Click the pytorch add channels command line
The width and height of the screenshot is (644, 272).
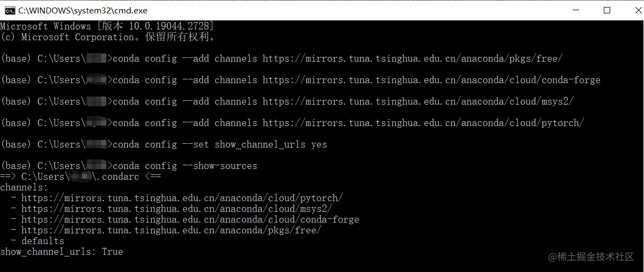[x=292, y=123]
